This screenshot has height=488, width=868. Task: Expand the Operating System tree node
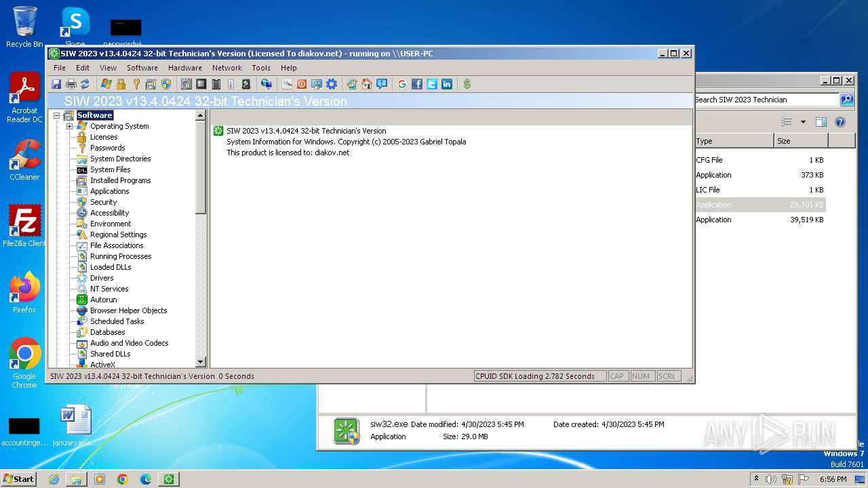(x=69, y=126)
